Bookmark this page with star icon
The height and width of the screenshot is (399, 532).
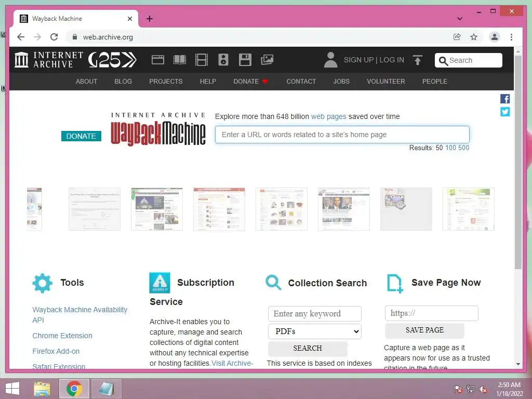tap(474, 37)
